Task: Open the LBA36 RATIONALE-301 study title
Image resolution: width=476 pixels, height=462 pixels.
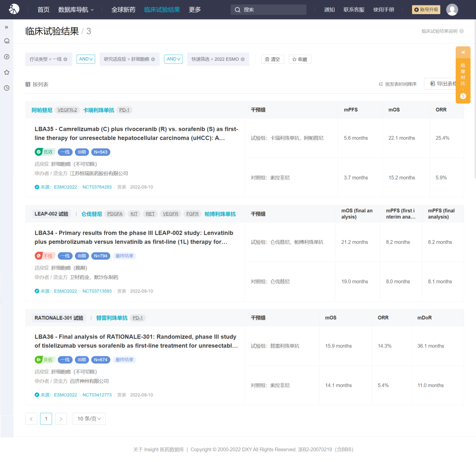Action: pos(136,341)
